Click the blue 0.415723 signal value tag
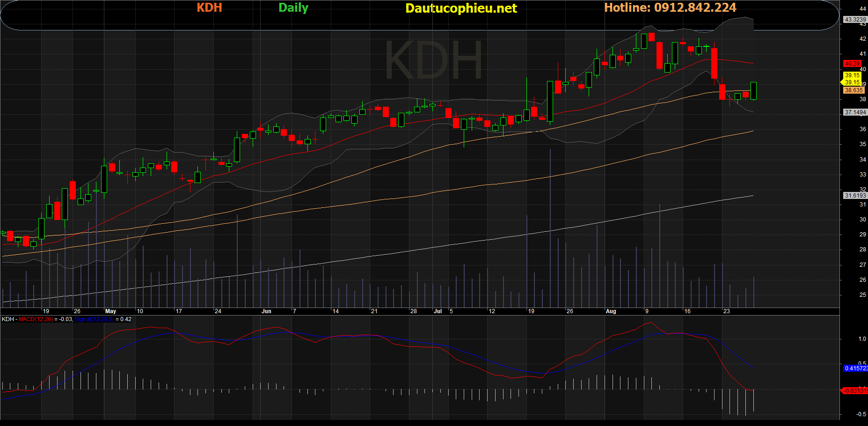 click(x=855, y=368)
